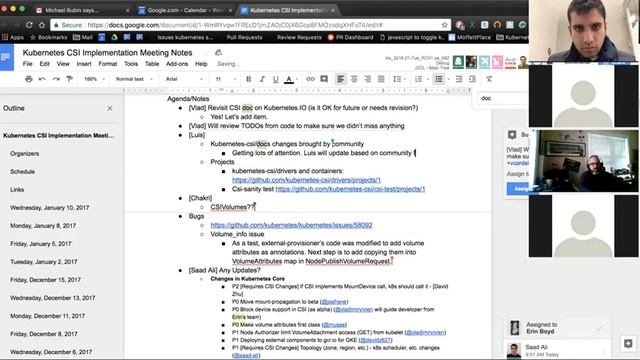Go to Organizers in the outline

click(24, 153)
